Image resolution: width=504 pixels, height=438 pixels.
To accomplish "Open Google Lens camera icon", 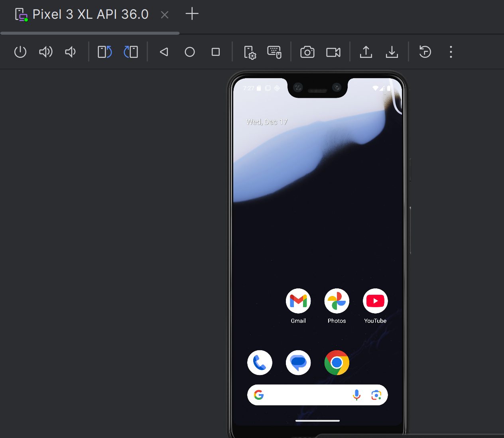I will [x=376, y=395].
